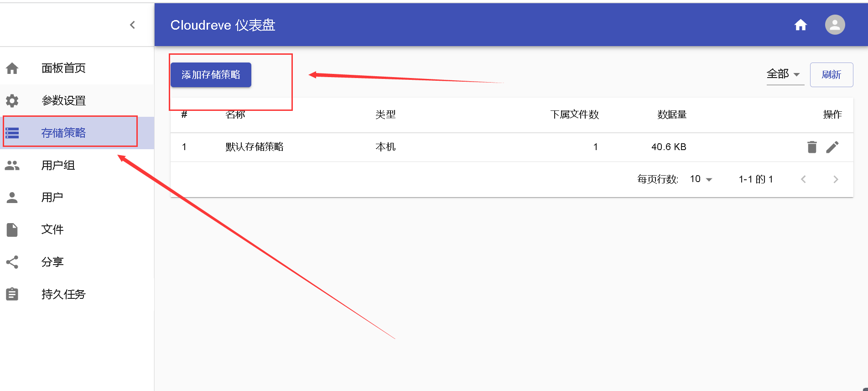The width and height of the screenshot is (868, 391).
Task: Delete 默认存储策略 with the trash icon
Action: point(812,147)
